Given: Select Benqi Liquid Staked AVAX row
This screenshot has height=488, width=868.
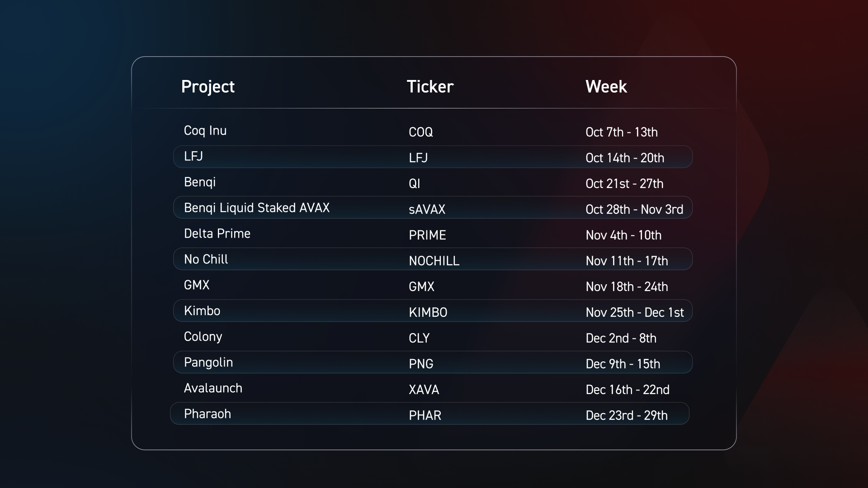Looking at the screenshot, I should point(433,207).
